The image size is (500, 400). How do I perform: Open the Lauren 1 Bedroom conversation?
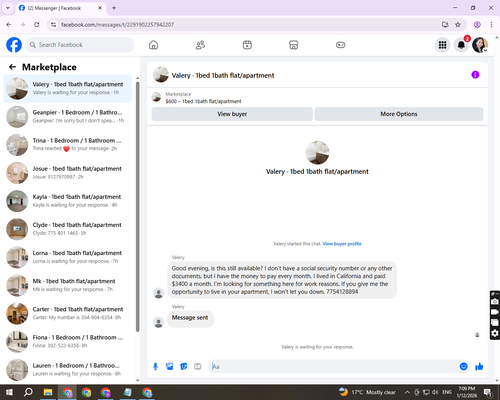tap(67, 370)
